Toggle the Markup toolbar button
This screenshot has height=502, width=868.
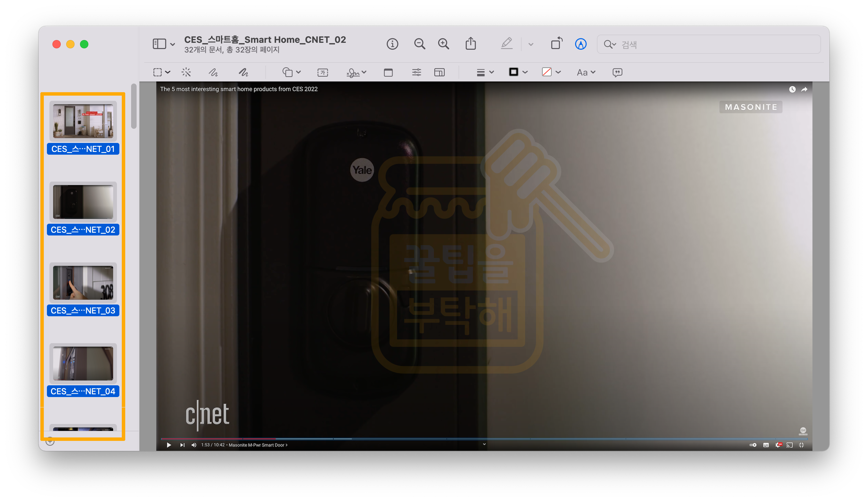(x=581, y=44)
